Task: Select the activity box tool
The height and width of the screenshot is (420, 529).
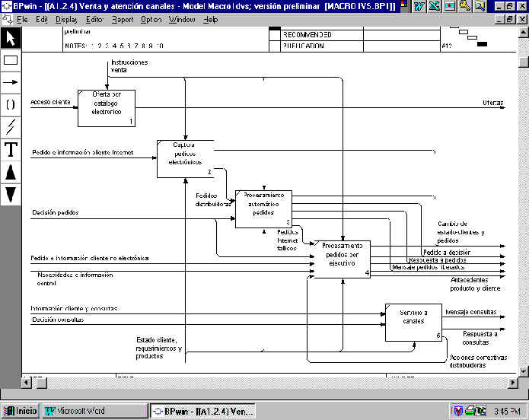Action: [11, 60]
